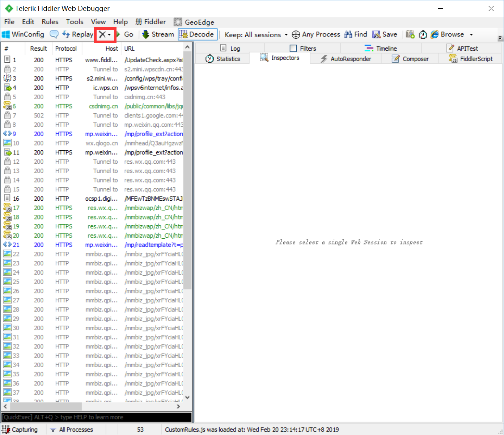Select the Inspectors tab

[x=280, y=58]
